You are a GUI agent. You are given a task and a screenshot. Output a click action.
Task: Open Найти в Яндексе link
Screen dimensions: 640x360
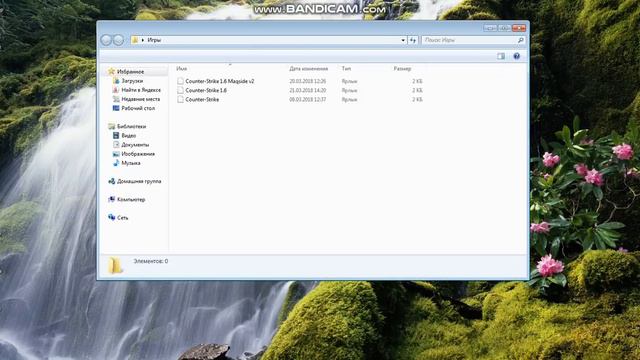141,90
